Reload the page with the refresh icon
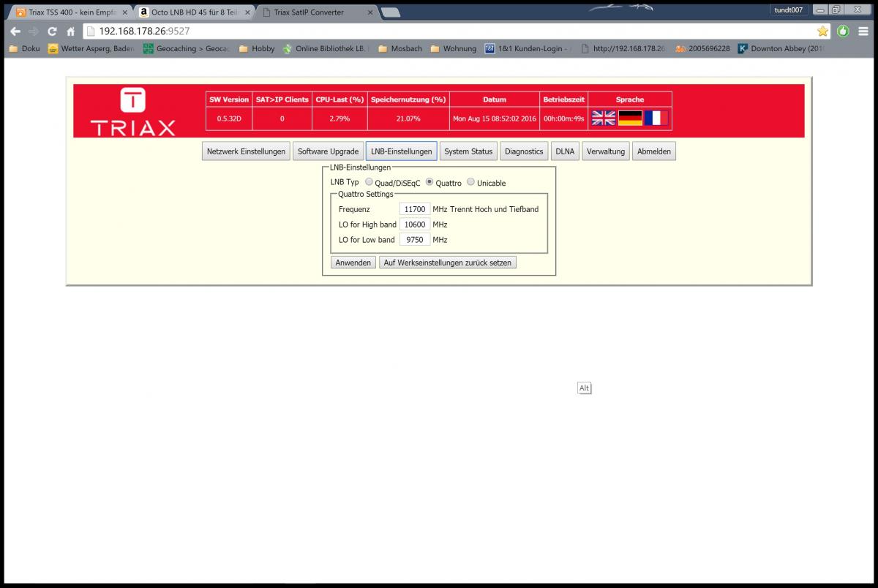 click(52, 31)
